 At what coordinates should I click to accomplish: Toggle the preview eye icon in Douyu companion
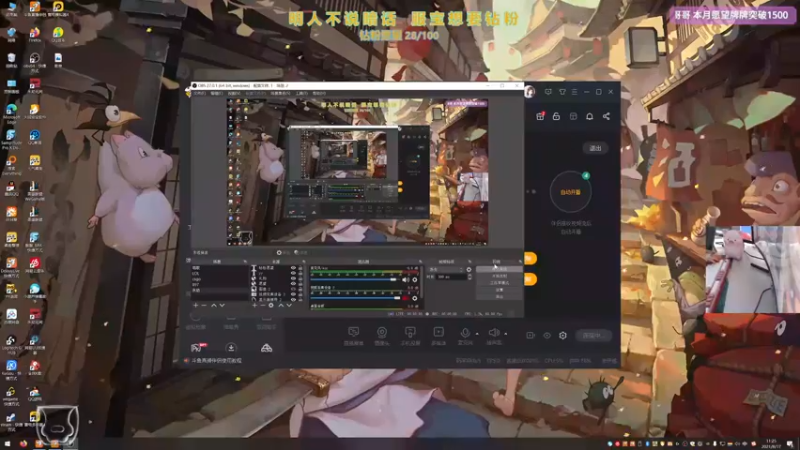(547, 335)
